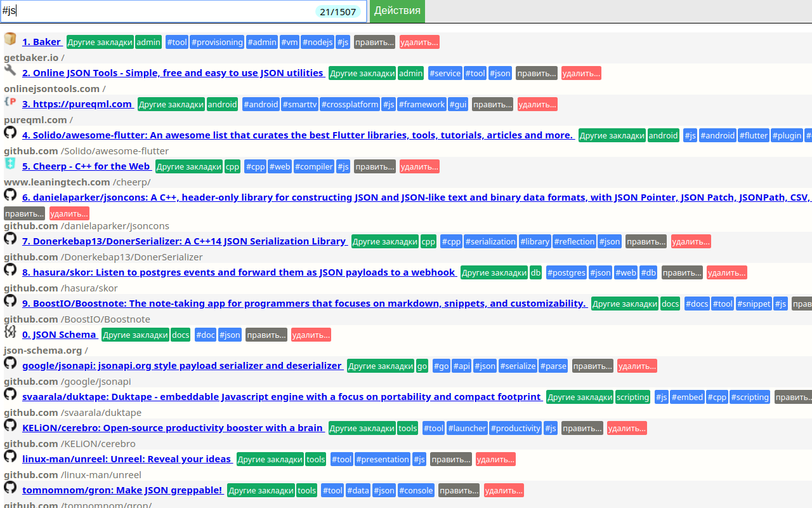
Task: Select #snippet tag on Boostnote row
Action: pyautogui.click(x=754, y=304)
